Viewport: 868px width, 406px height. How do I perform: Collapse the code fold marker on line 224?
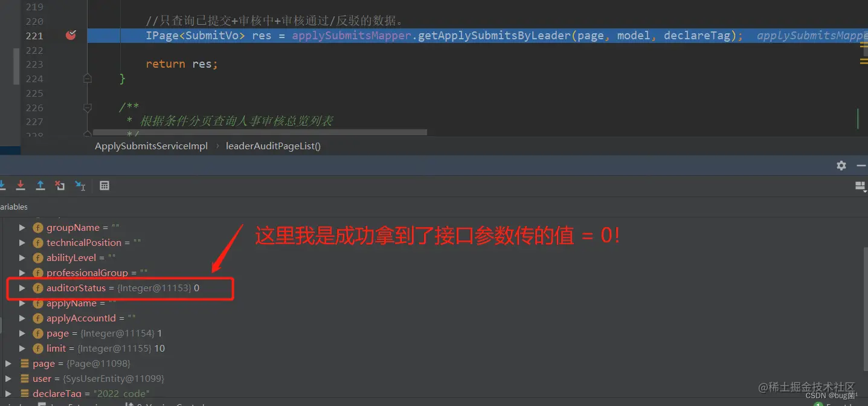click(88, 79)
